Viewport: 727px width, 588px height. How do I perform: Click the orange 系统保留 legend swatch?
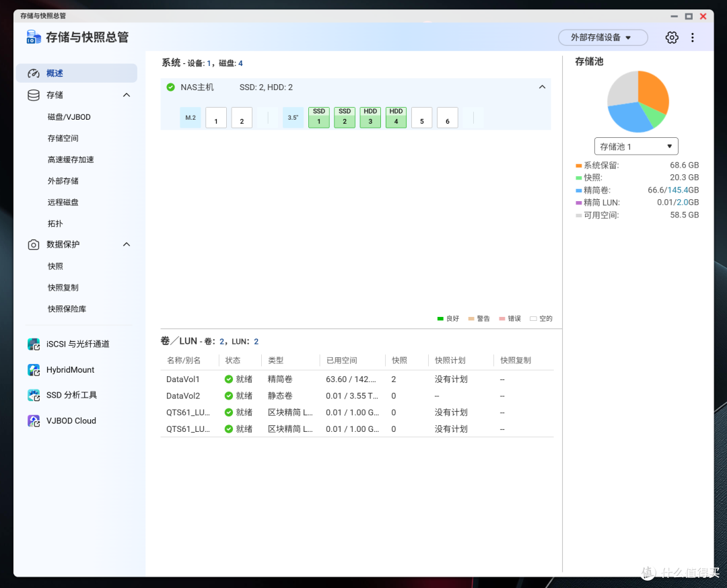tap(578, 166)
